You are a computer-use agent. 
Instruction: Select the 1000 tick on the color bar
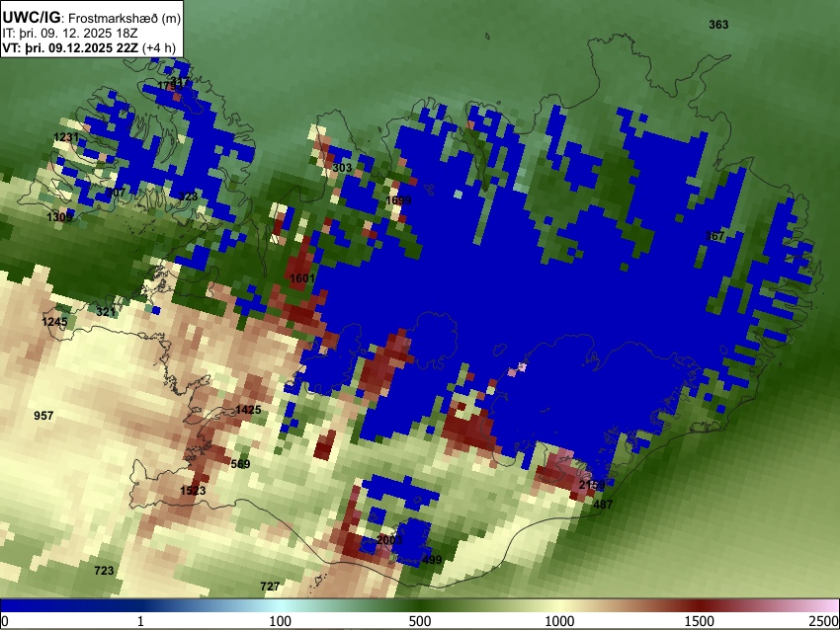pyautogui.click(x=559, y=621)
